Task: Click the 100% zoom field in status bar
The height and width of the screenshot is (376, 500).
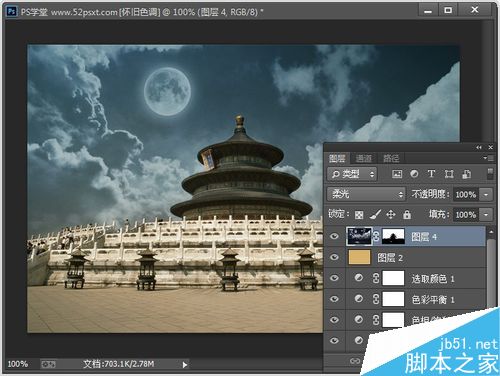Action: (18, 364)
